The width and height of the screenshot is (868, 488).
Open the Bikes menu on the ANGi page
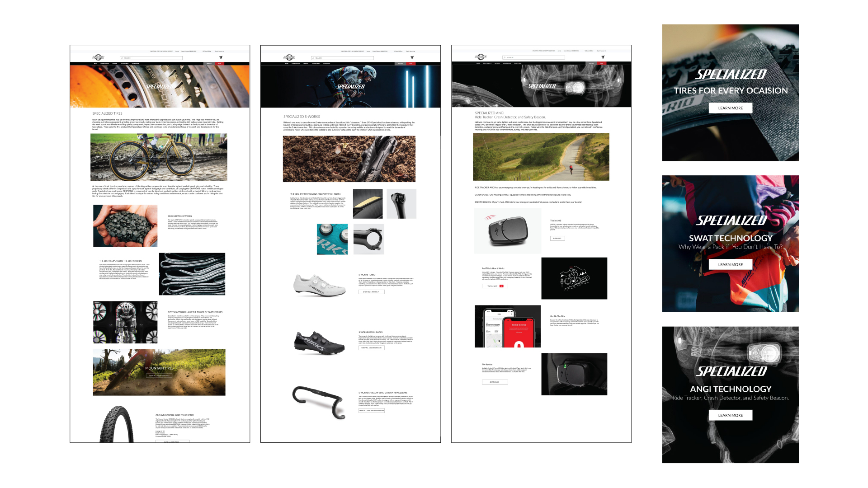point(478,63)
